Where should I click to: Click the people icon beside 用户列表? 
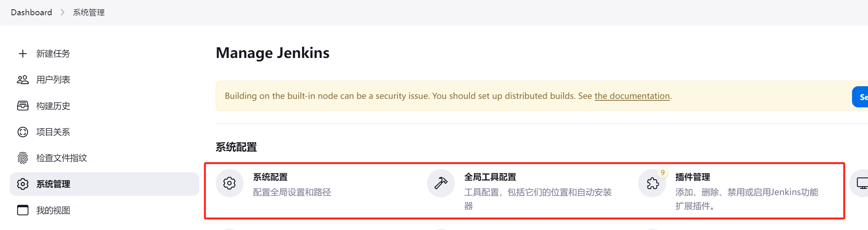23,80
